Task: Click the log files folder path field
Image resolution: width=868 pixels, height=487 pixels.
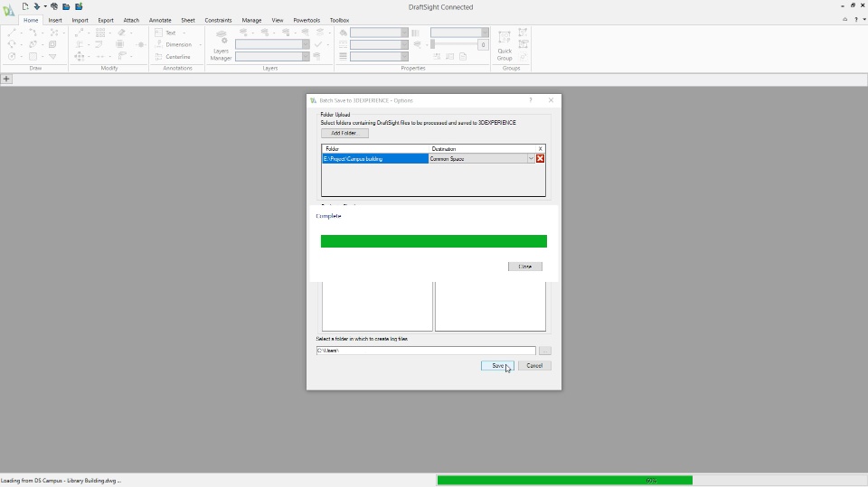Action: (x=426, y=351)
